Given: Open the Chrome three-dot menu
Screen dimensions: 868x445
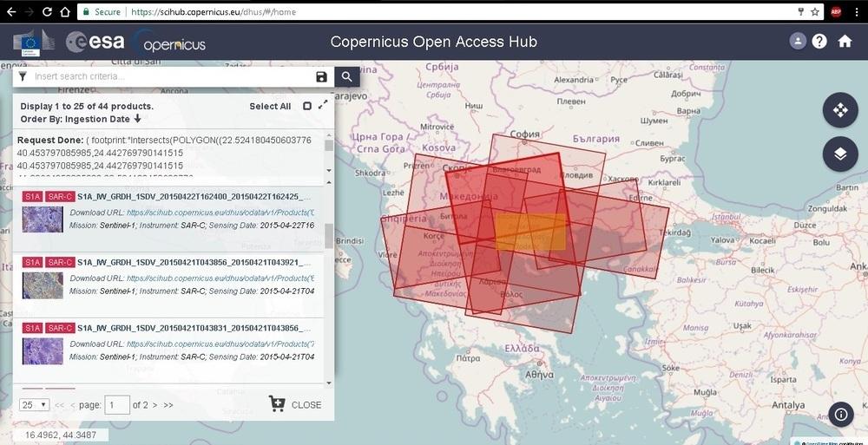Looking at the screenshot, I should point(856,11).
